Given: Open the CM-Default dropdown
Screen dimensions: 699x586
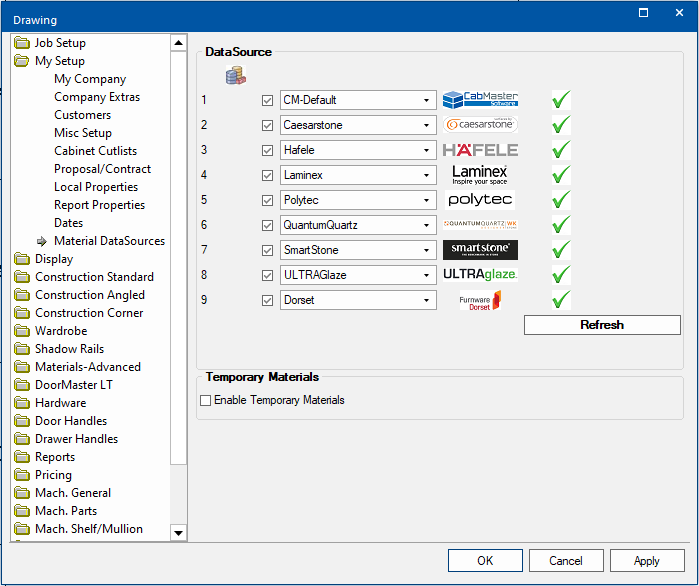Looking at the screenshot, I should tap(427, 100).
